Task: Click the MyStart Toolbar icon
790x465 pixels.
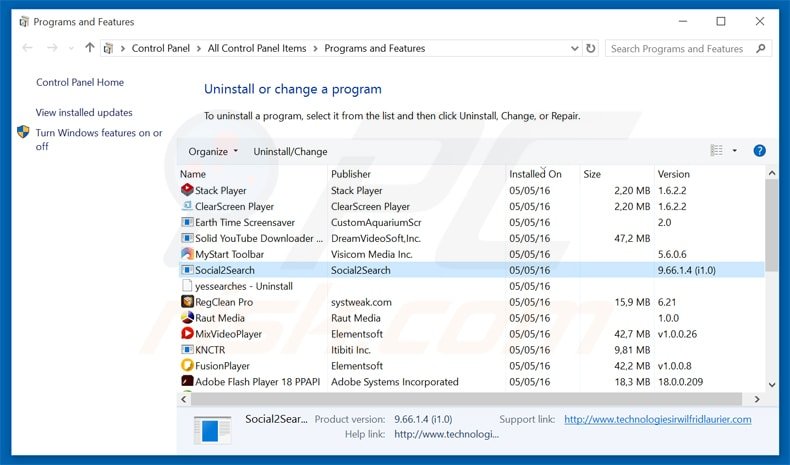Action: (187, 254)
